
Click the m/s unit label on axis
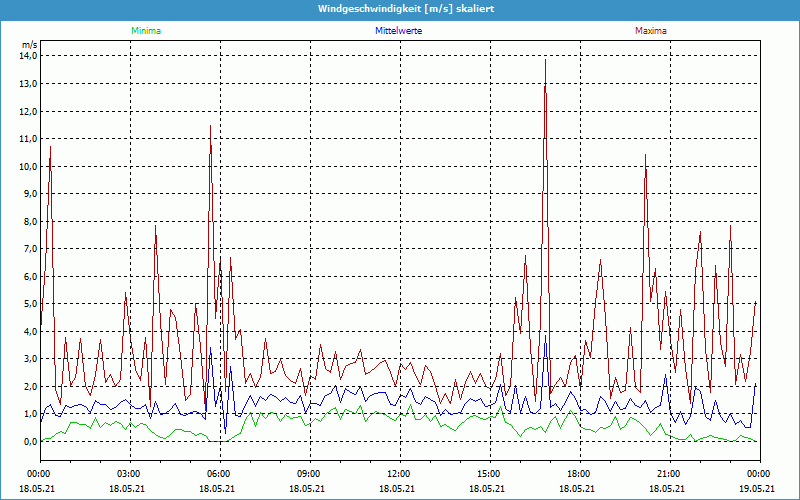[x=29, y=45]
